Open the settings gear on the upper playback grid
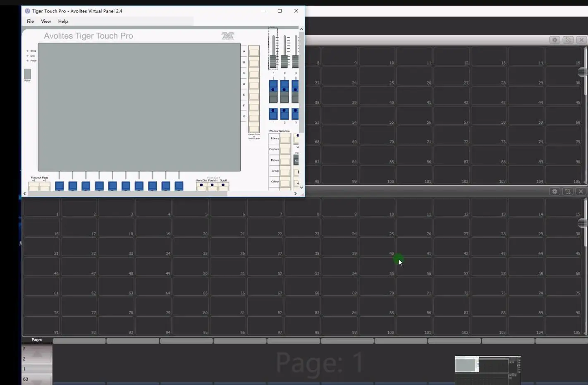The width and height of the screenshot is (588, 385). [555, 40]
